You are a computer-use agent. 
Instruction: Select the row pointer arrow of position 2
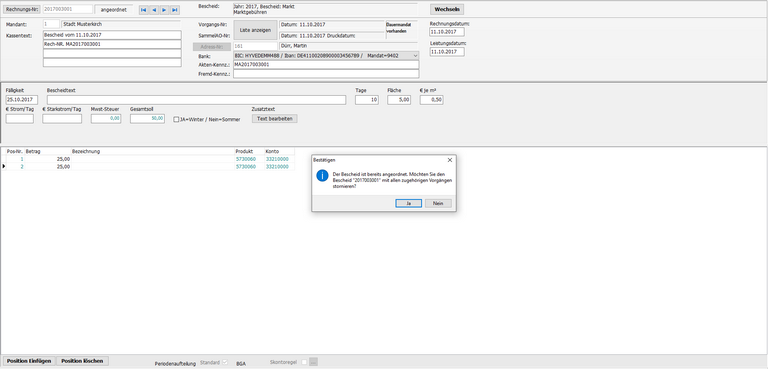click(x=3, y=167)
